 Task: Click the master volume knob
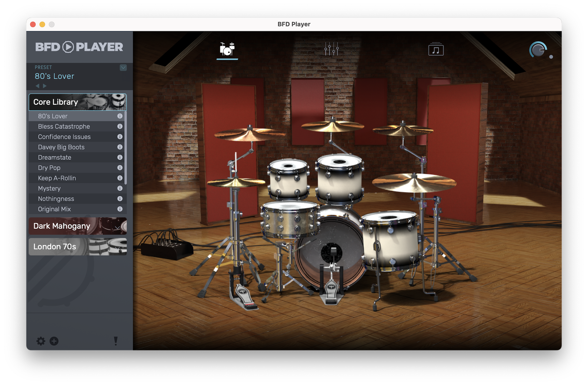coord(538,50)
